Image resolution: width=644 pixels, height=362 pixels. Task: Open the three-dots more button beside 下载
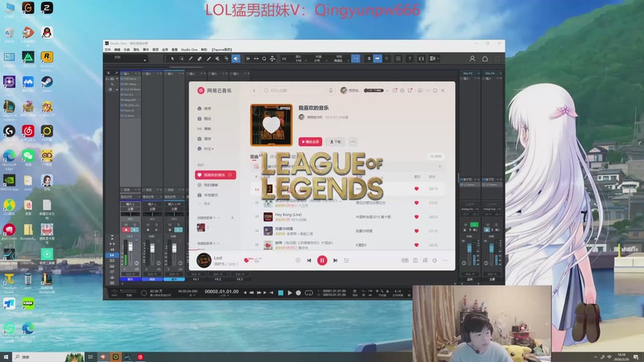tap(353, 142)
